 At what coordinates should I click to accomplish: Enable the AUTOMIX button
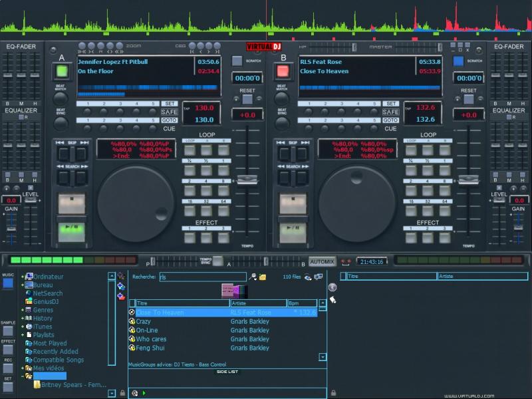click(x=322, y=261)
